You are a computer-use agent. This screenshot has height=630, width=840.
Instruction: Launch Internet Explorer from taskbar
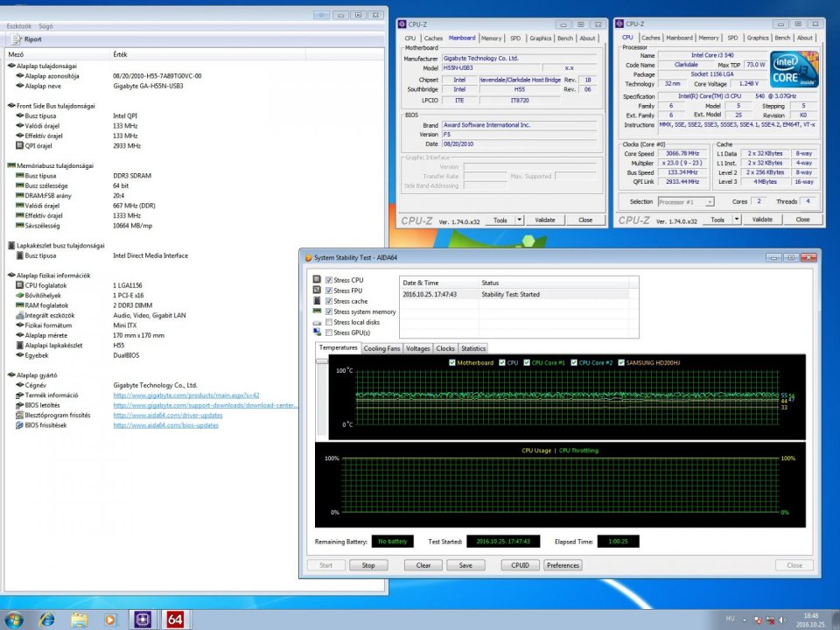[47, 619]
